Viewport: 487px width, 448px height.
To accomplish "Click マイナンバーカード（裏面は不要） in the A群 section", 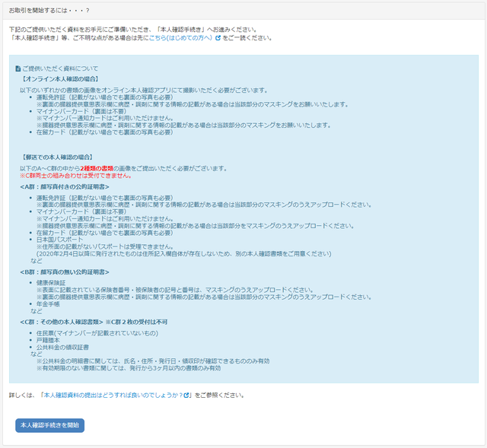I will pyautogui.click(x=81, y=211).
